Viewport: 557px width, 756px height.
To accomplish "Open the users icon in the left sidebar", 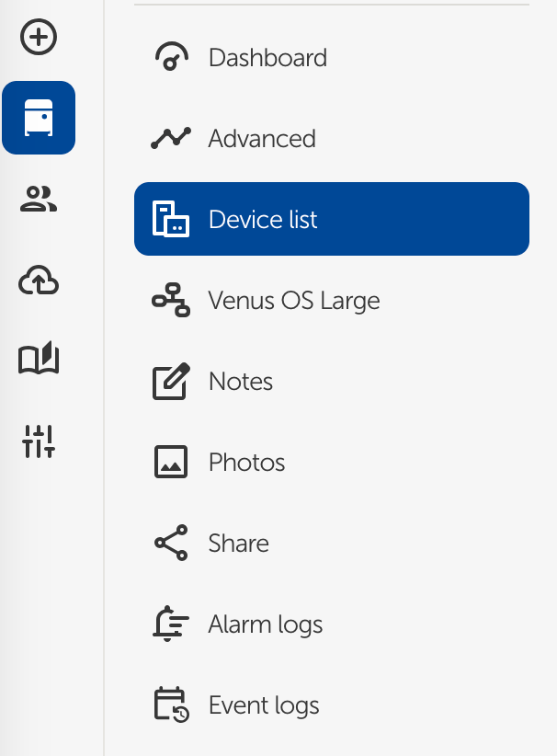I will coord(39,199).
